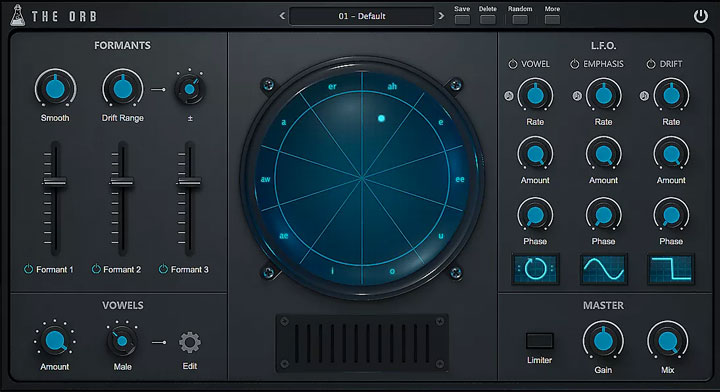Go to the next preset with right arrow

441,16
